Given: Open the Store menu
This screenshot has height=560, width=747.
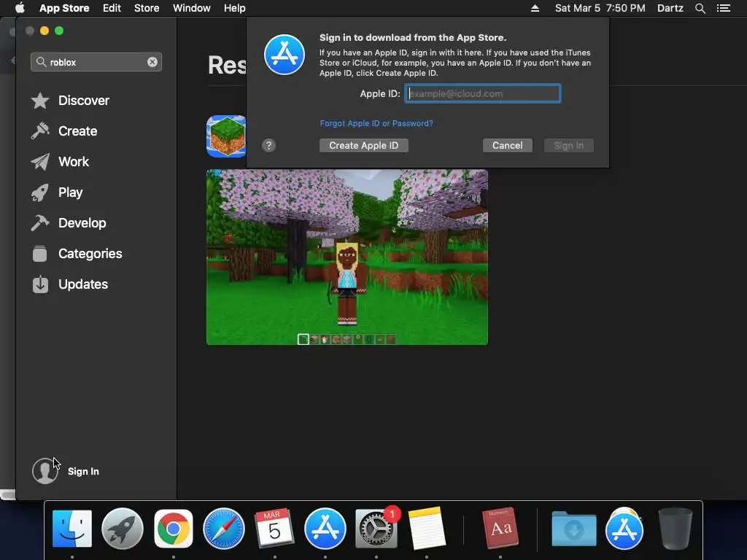Looking at the screenshot, I should [x=147, y=8].
